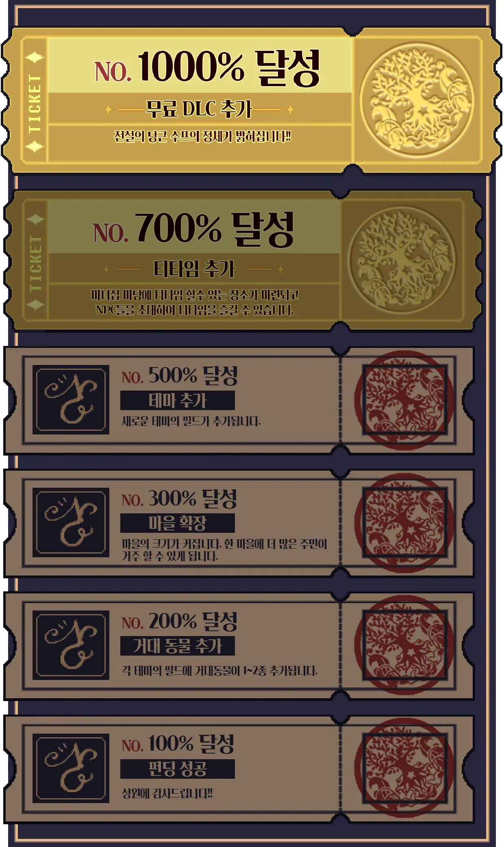The image size is (504, 847).
Task: Click the gold tree emblem on 1000% ticket
Action: tap(417, 100)
